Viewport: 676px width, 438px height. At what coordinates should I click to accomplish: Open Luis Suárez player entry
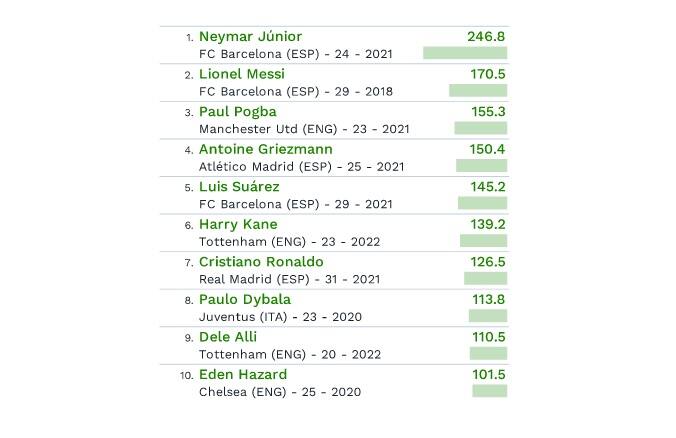pyautogui.click(x=239, y=187)
